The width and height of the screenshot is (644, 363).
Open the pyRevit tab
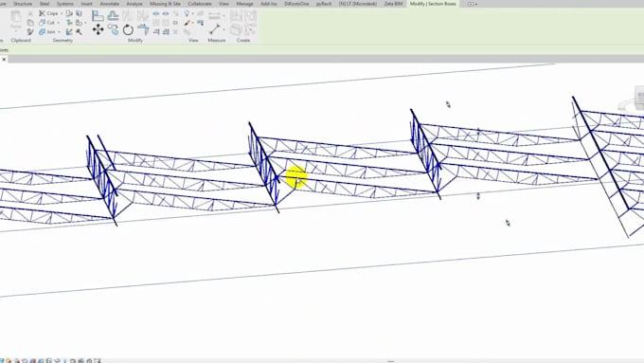[324, 4]
